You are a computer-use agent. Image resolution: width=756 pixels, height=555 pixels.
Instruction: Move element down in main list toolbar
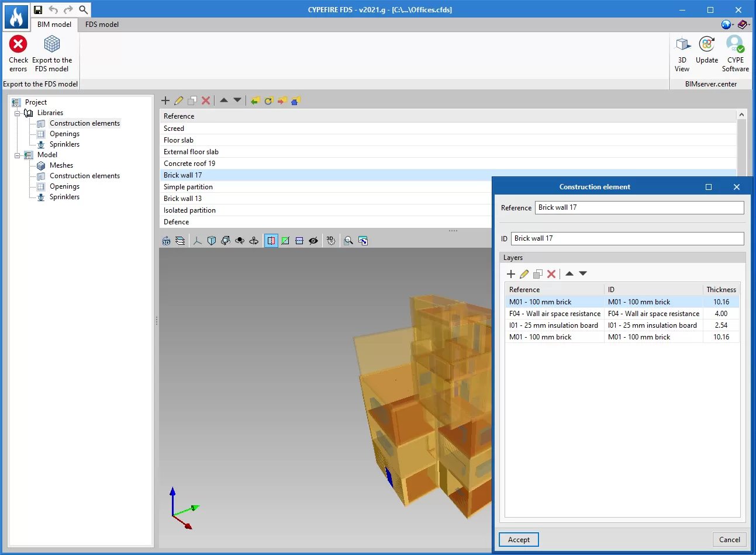tap(237, 100)
